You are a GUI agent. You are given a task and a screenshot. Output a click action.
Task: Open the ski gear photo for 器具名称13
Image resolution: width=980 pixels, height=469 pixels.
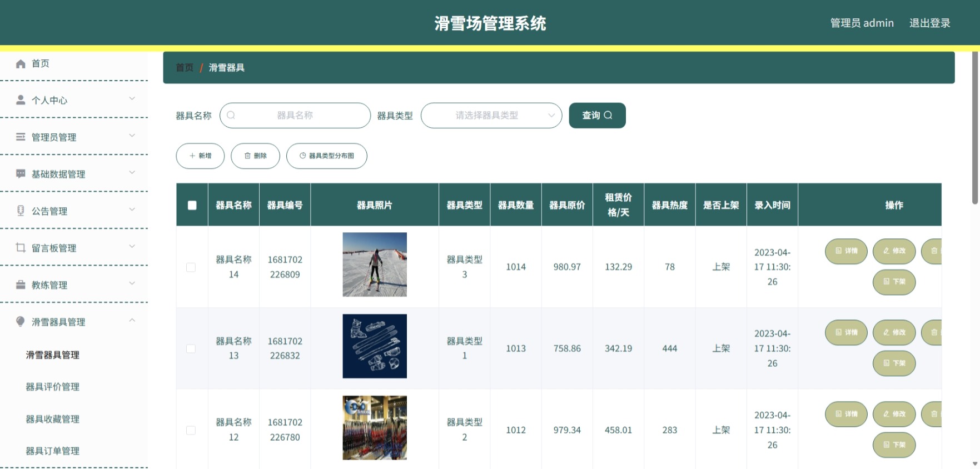click(375, 346)
